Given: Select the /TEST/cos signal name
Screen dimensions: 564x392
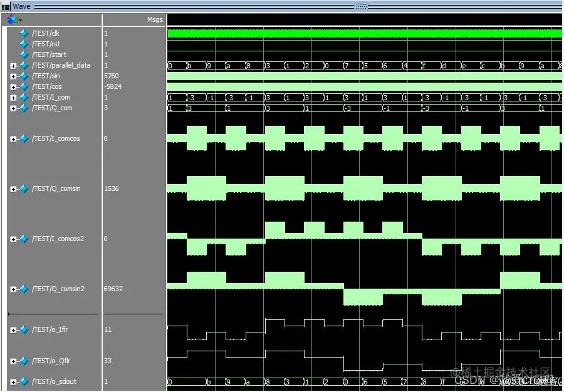Looking at the screenshot, I should [47, 86].
